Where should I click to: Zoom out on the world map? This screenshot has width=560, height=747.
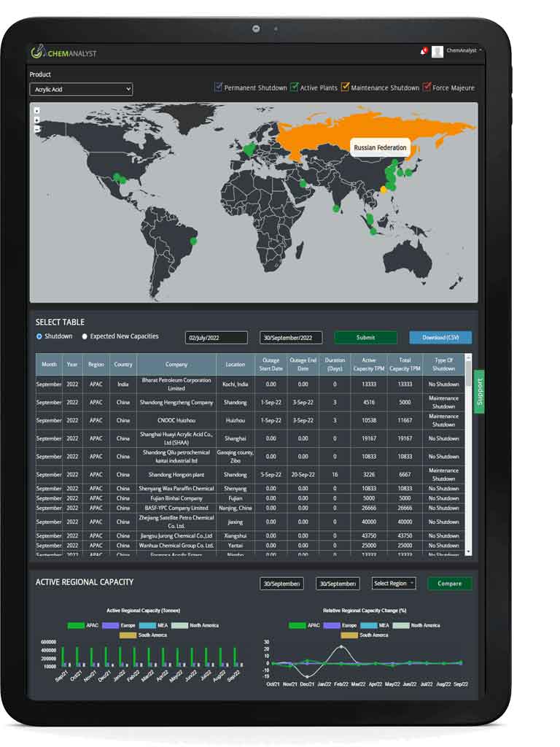(37, 128)
